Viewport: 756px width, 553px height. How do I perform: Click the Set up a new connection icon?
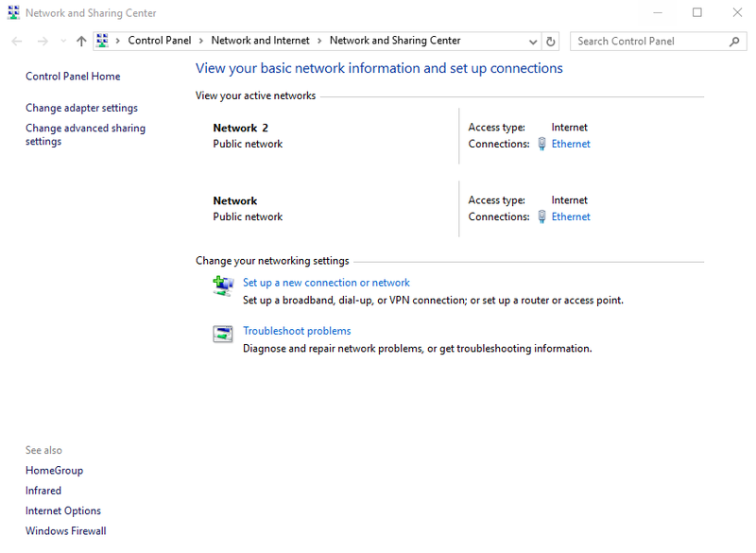pyautogui.click(x=222, y=285)
